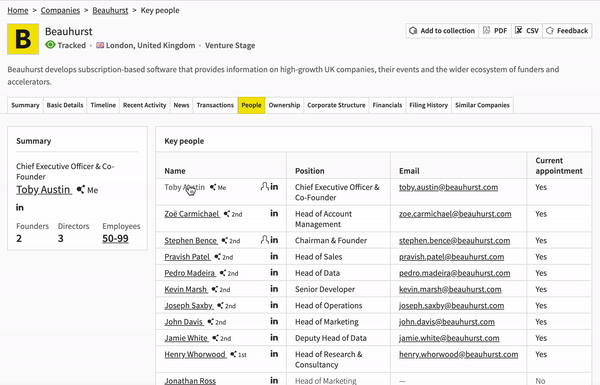Click Henry Whorwood's LinkedIn icon
The height and width of the screenshot is (385, 600).
(x=274, y=354)
